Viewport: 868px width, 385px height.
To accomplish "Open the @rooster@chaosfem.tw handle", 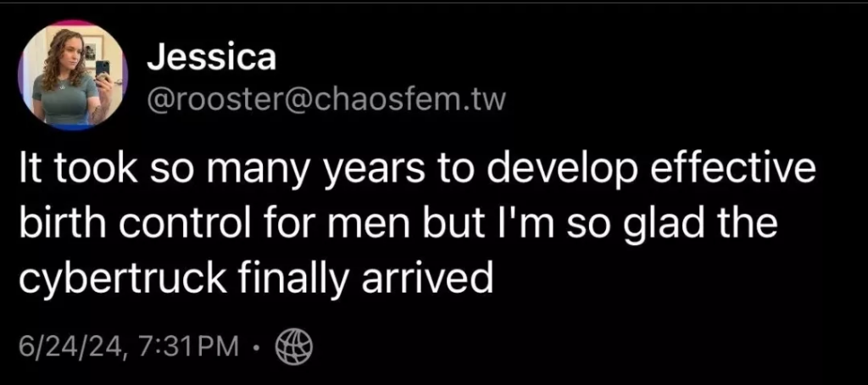I will pyautogui.click(x=325, y=102).
